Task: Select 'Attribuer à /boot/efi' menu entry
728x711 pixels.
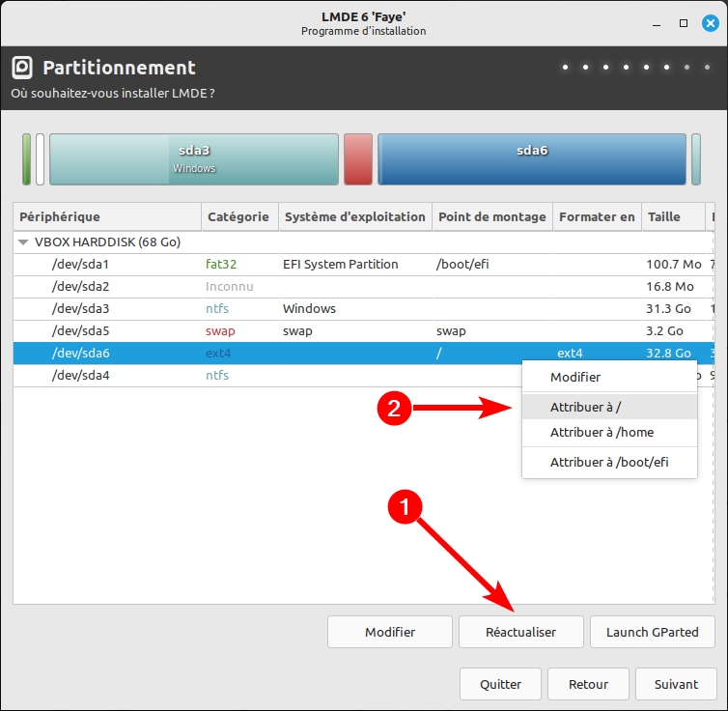Action: [608, 463]
